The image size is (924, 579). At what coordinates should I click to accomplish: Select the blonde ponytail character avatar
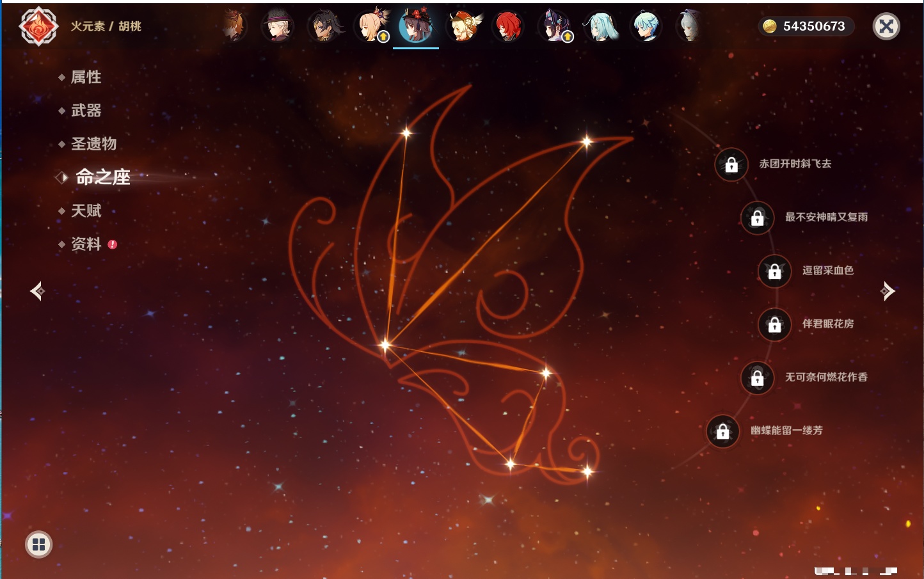click(x=371, y=26)
